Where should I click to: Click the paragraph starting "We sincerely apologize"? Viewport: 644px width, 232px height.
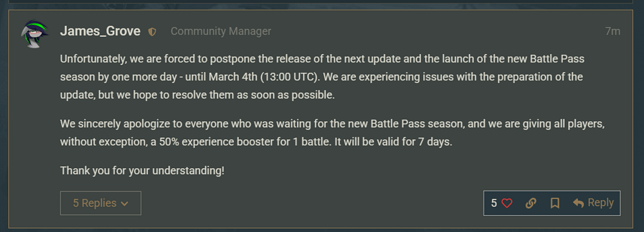332,133
